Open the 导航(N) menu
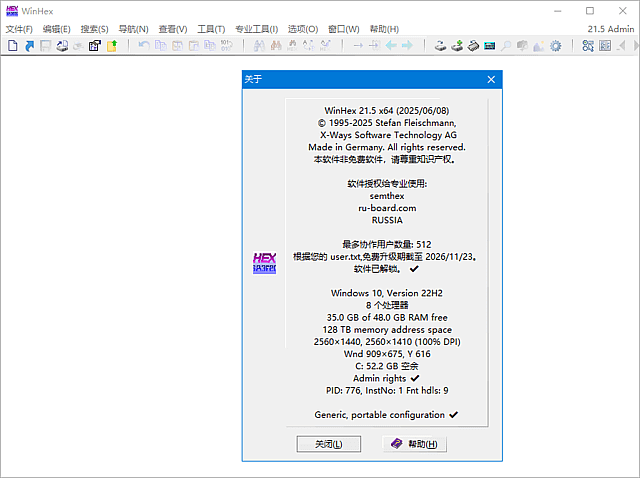 pos(133,29)
